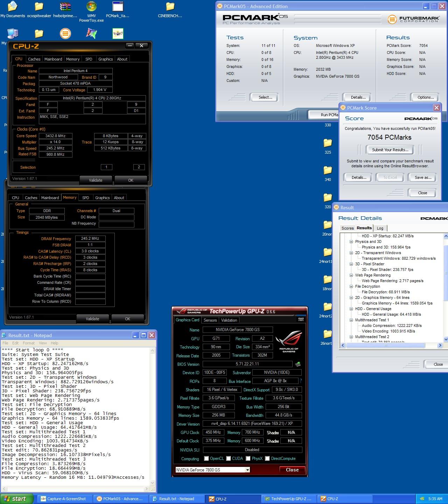The image size is (448, 504).
Task: Launch WMV PowerToy.exe desktop icon
Action: click(x=91, y=12)
